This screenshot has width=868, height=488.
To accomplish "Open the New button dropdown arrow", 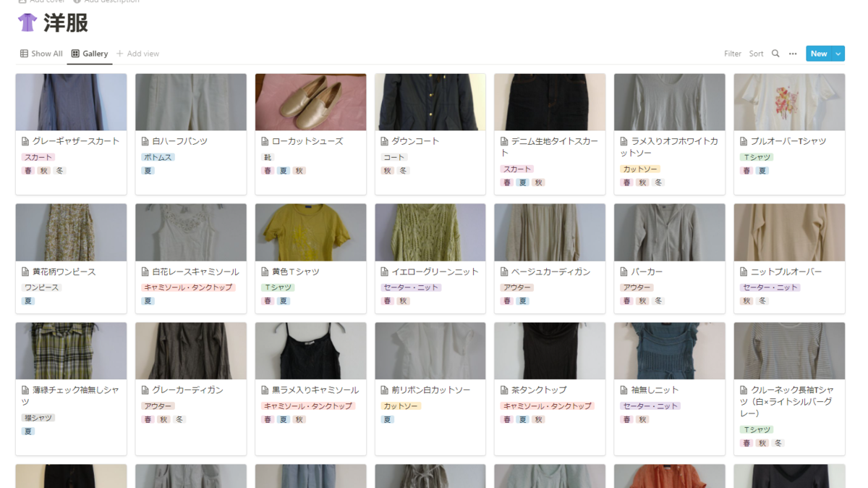I will point(838,53).
